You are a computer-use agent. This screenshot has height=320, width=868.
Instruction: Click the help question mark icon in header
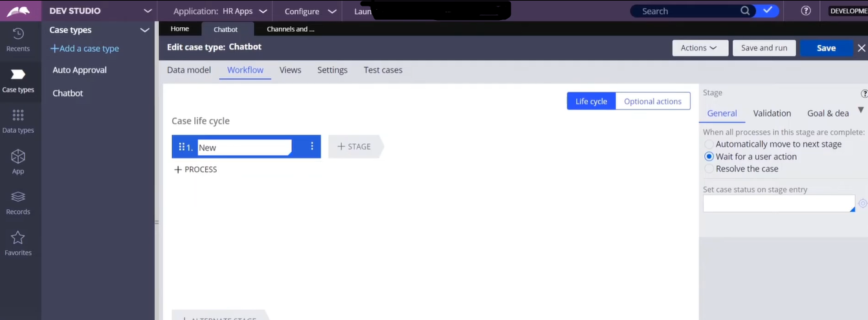[x=806, y=11]
